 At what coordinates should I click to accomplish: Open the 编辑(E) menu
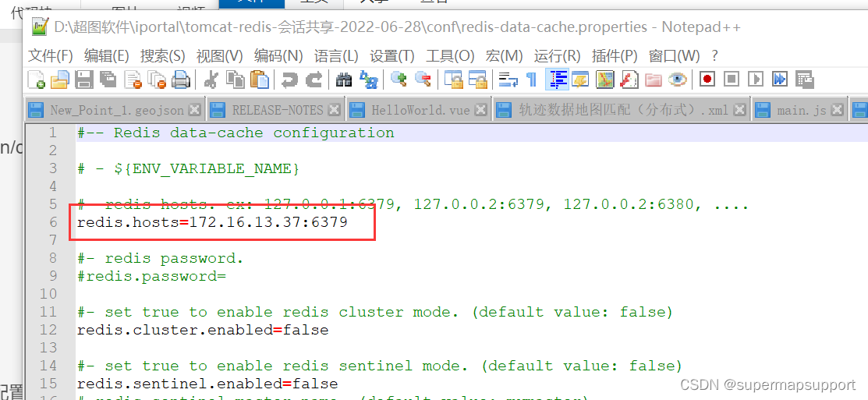coord(106,55)
